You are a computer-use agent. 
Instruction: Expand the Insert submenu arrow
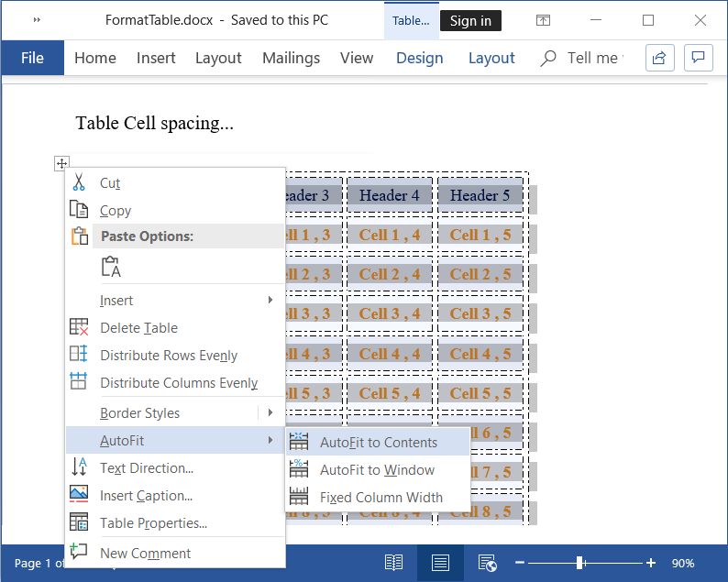coord(270,300)
